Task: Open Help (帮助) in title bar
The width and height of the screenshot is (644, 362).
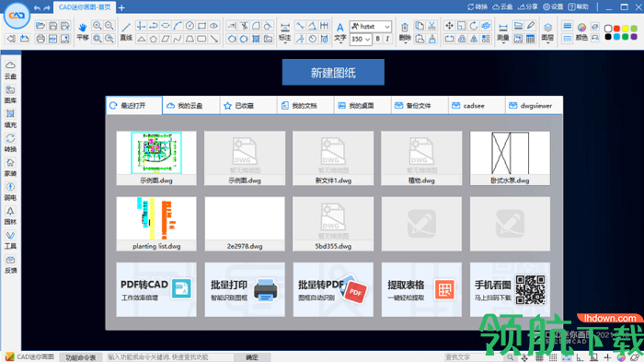Action: point(579,7)
